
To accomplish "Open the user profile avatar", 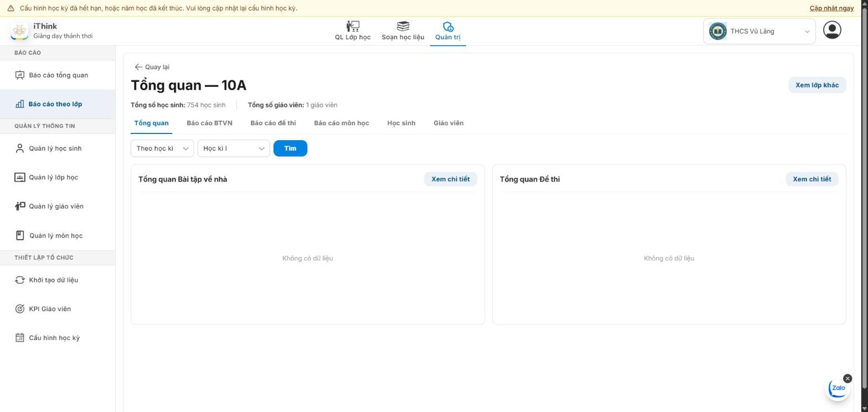I will point(832,30).
